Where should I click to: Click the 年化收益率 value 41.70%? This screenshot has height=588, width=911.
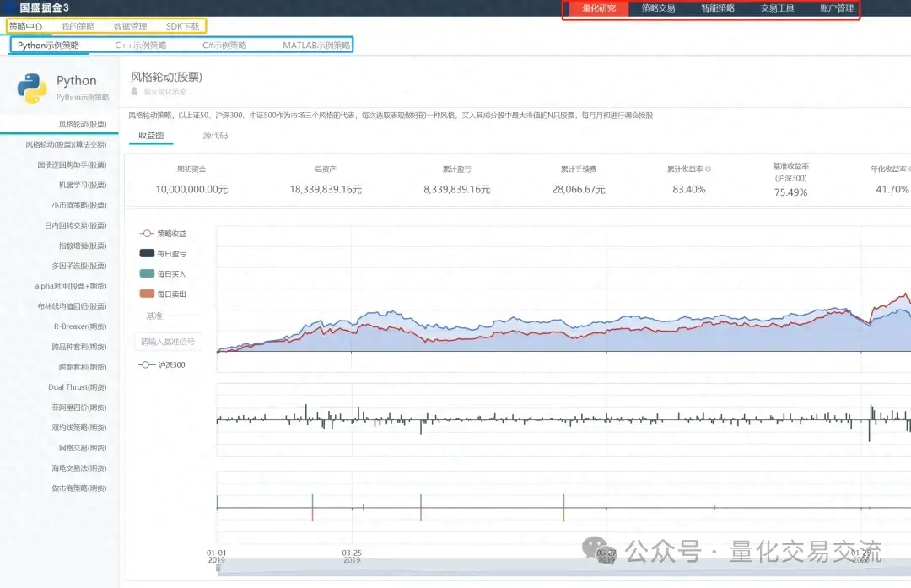(x=892, y=190)
